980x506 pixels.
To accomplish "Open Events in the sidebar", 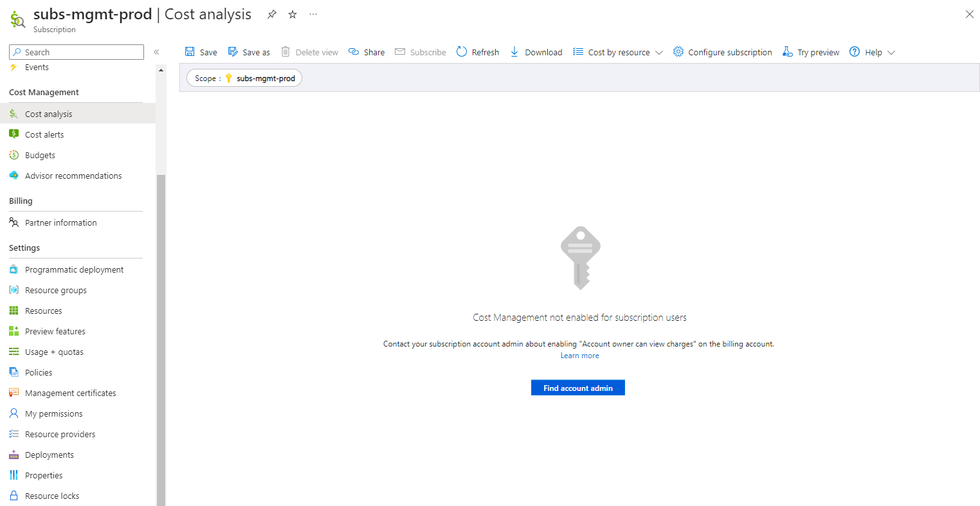I will (x=77, y=68).
